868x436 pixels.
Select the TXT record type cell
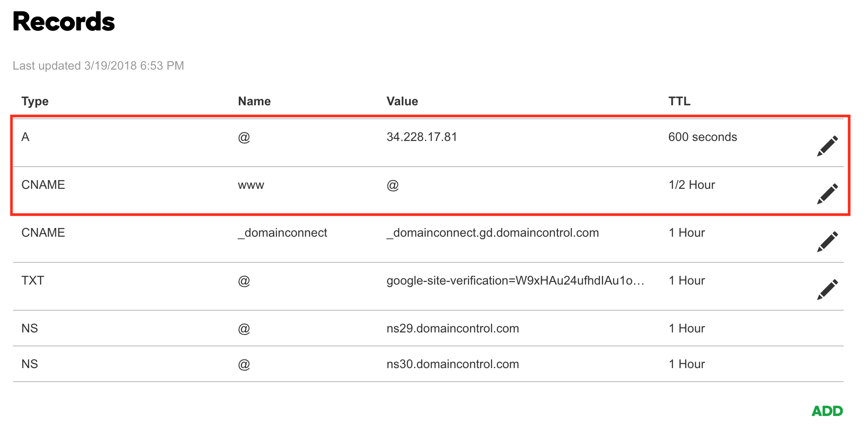33,281
